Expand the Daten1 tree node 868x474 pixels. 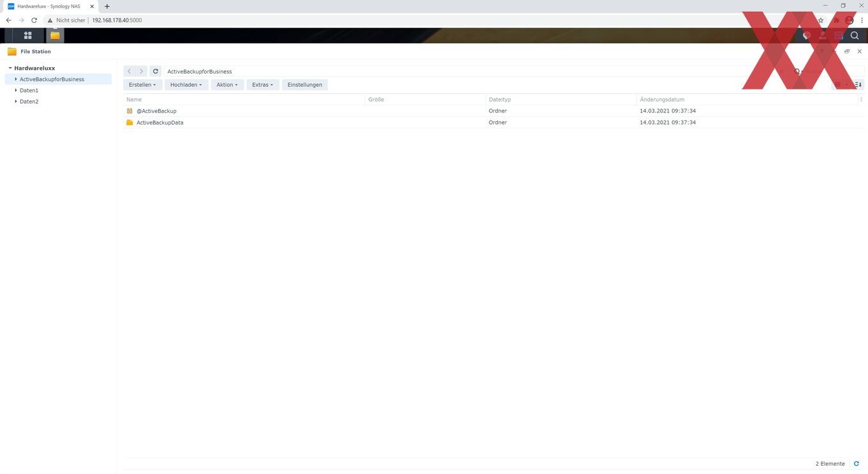(16, 91)
